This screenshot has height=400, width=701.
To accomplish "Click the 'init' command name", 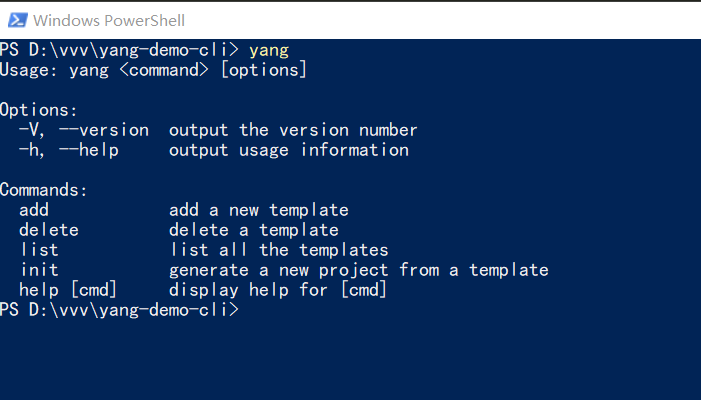I will [x=39, y=270].
